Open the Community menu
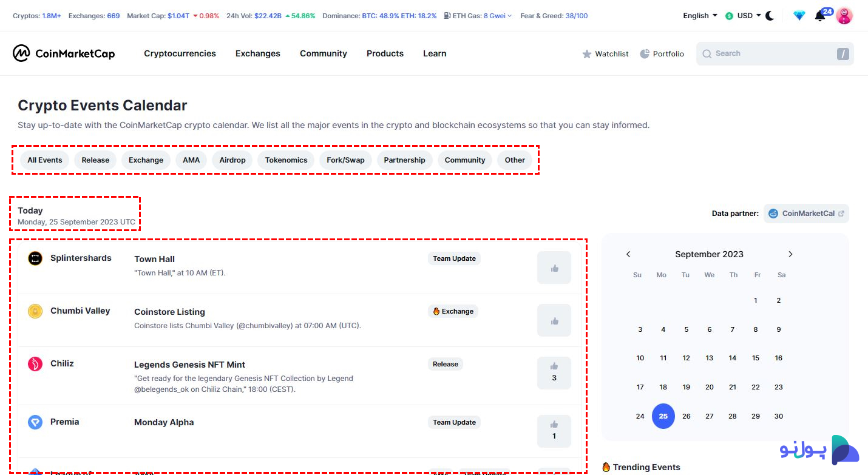The height and width of the screenshot is (475, 868). pos(324,53)
